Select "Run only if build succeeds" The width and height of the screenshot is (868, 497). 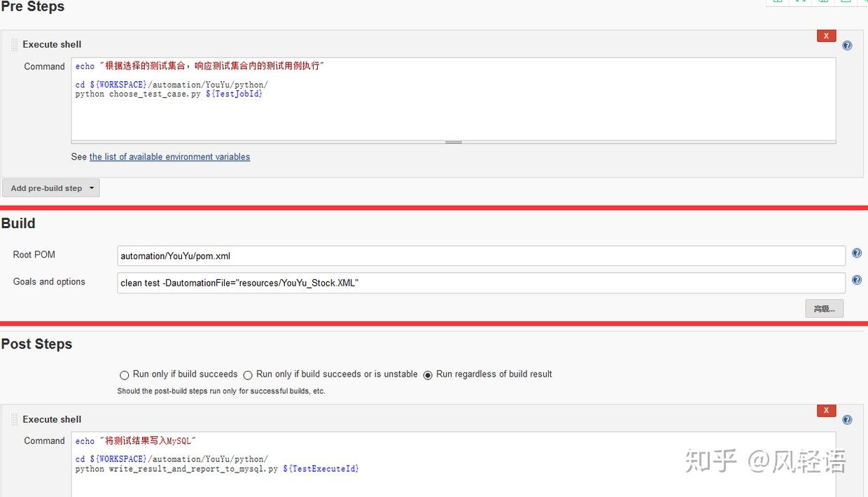125,375
